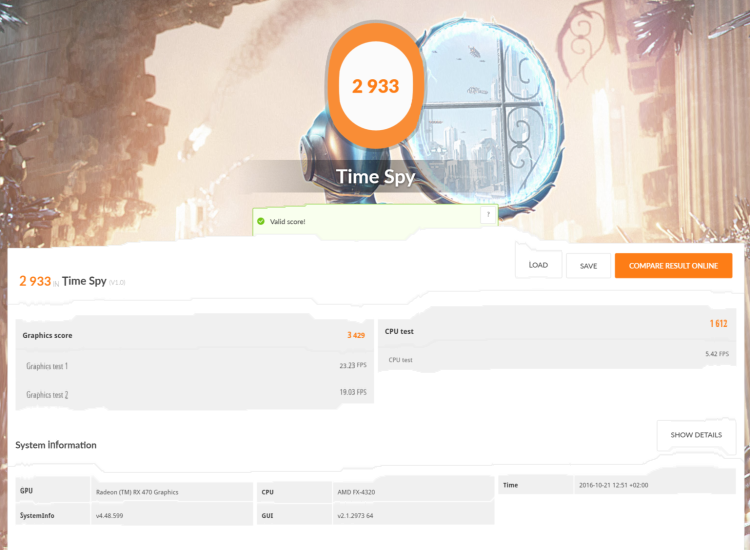Click the question mark help button
750x550 pixels.
pos(488,214)
